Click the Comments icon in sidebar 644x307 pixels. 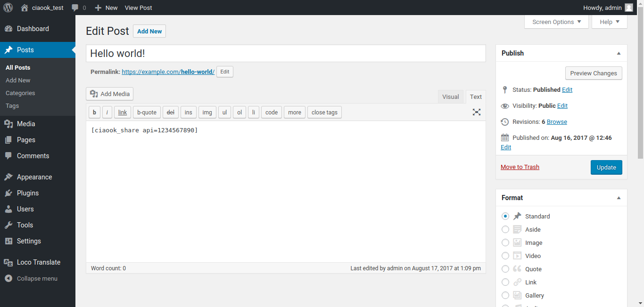[8, 156]
